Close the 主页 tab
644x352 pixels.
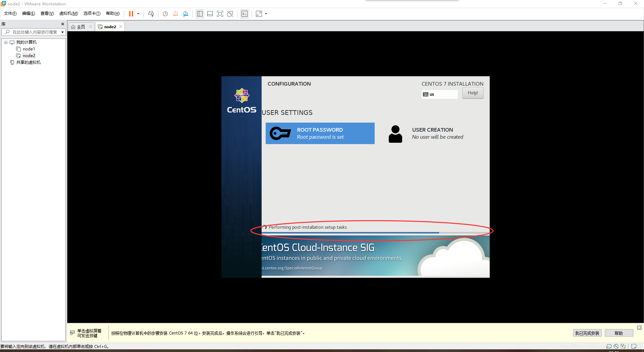click(x=91, y=27)
